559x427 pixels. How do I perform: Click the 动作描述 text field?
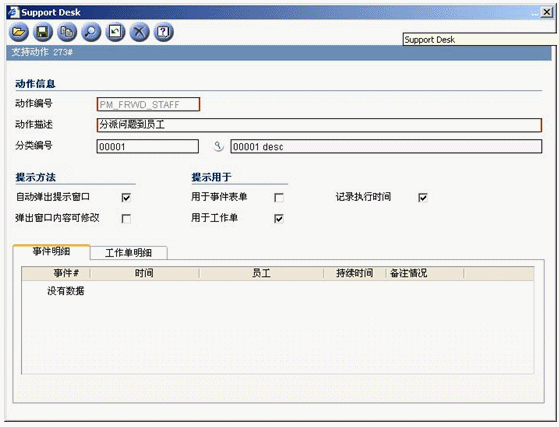[319, 125]
